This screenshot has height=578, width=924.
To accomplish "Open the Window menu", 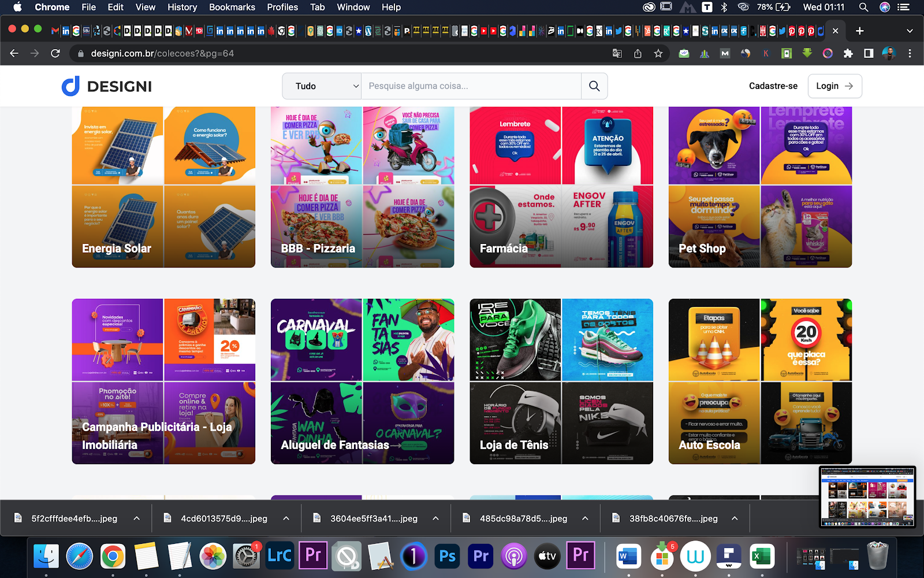I will click(x=353, y=7).
